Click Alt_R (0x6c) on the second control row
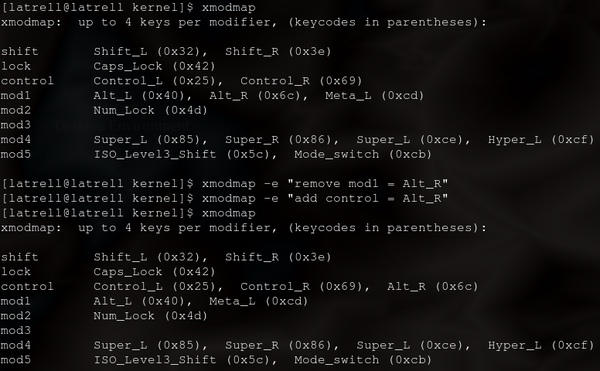The image size is (600, 371). [x=433, y=286]
